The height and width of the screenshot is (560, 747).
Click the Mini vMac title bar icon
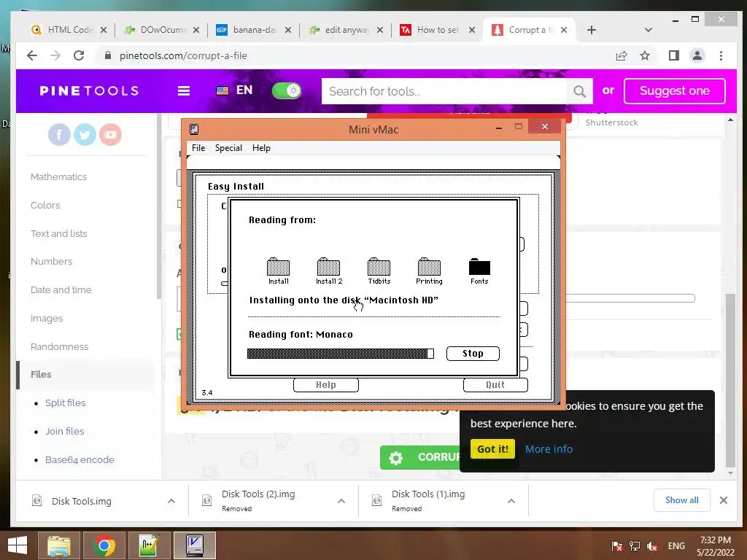[194, 129]
